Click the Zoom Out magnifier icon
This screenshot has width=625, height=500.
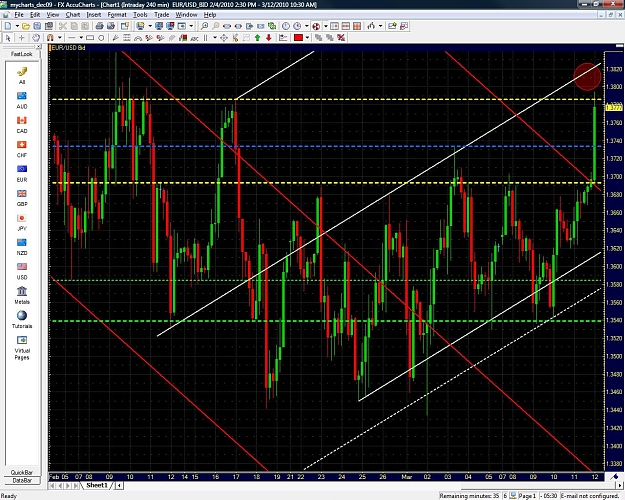pyautogui.click(x=216, y=26)
